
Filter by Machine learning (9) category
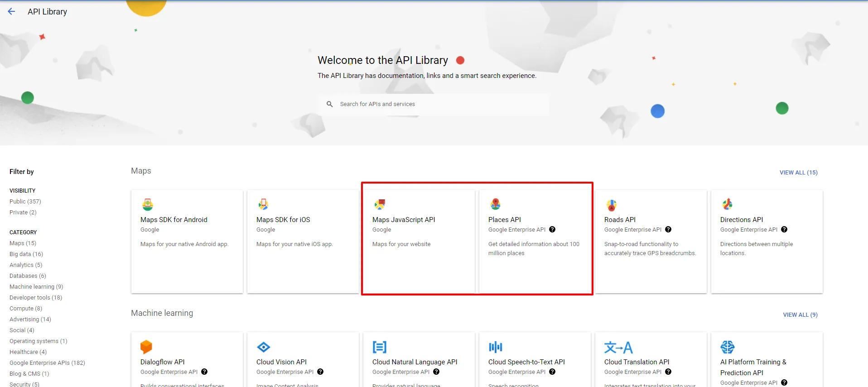[x=36, y=287]
